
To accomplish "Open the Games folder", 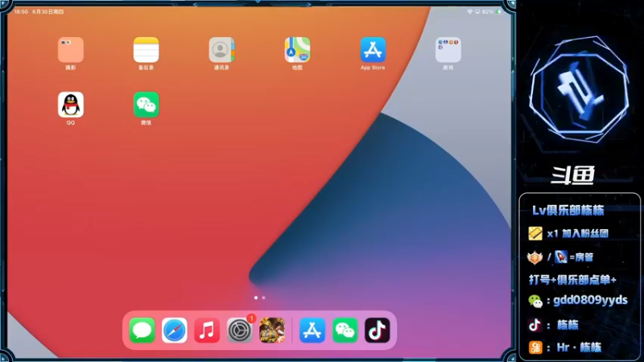I will click(x=448, y=50).
